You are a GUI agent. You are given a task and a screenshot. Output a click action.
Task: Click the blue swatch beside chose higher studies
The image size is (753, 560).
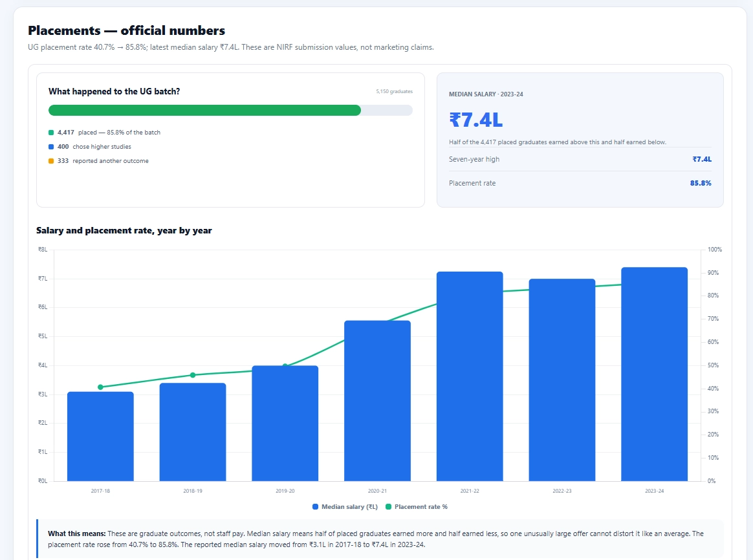(x=51, y=147)
